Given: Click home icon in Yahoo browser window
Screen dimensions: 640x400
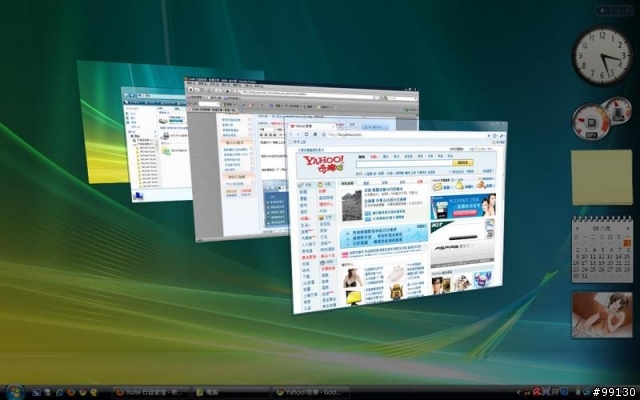Looking at the screenshot, I should pos(315,134).
